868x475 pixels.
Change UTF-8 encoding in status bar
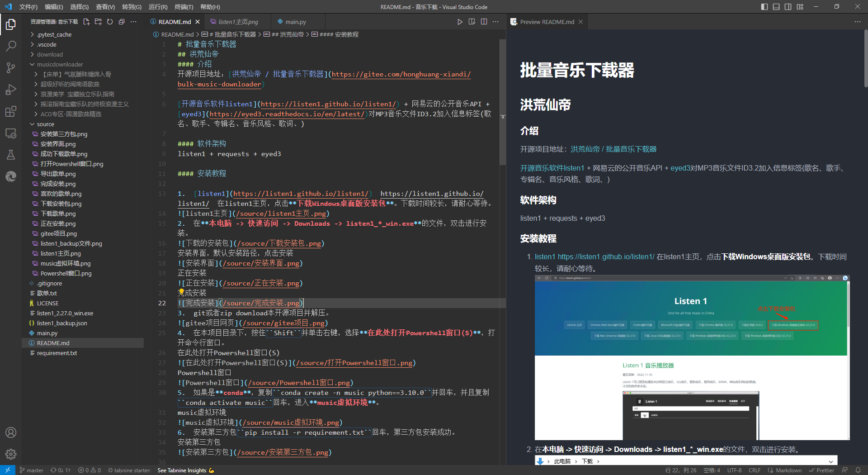click(x=734, y=470)
